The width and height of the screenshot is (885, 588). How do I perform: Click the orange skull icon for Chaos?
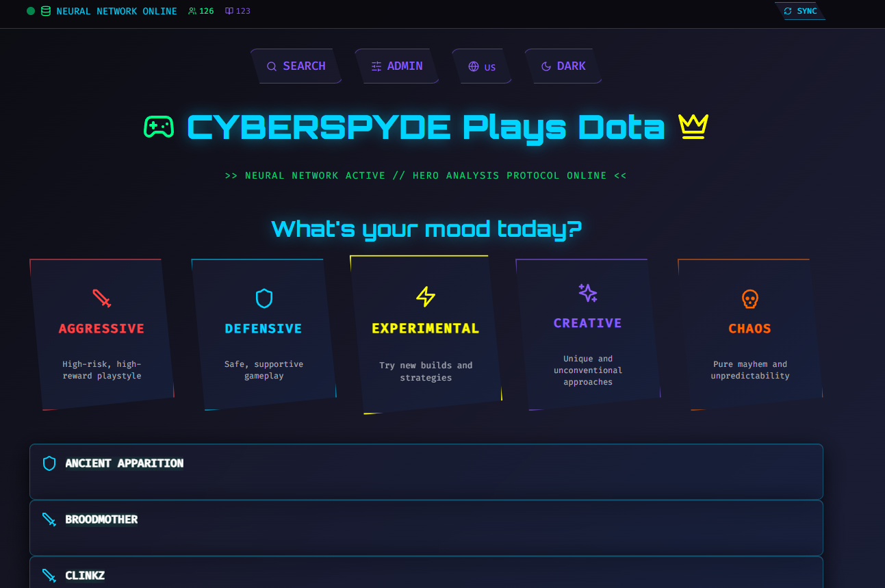coord(750,298)
